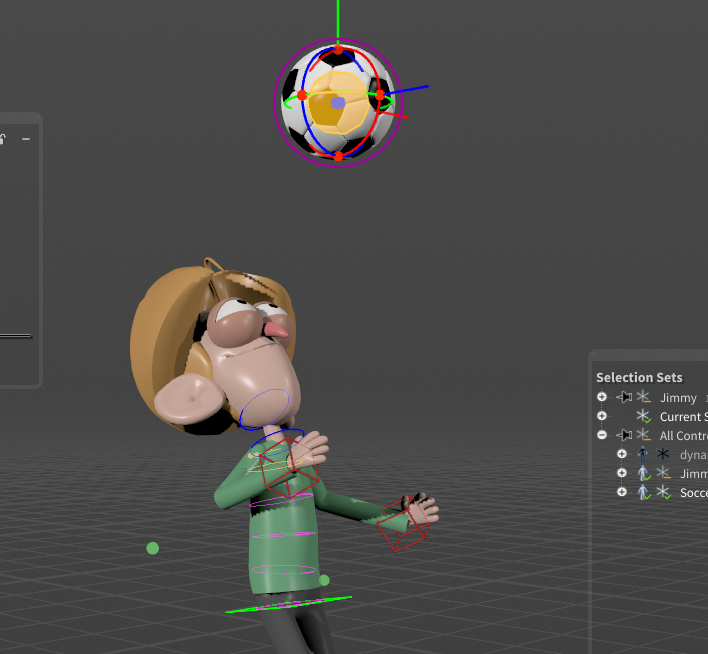Image resolution: width=708 pixels, height=654 pixels.
Task: Click the asterisk select icon on Jimmy row
Action: click(x=643, y=397)
